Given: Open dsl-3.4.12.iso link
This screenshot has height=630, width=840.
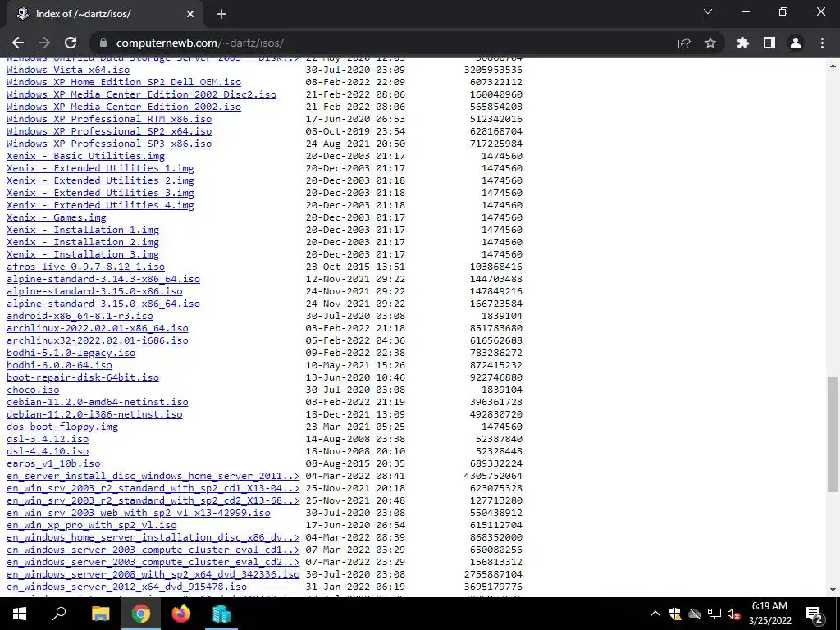Looking at the screenshot, I should tap(48, 439).
